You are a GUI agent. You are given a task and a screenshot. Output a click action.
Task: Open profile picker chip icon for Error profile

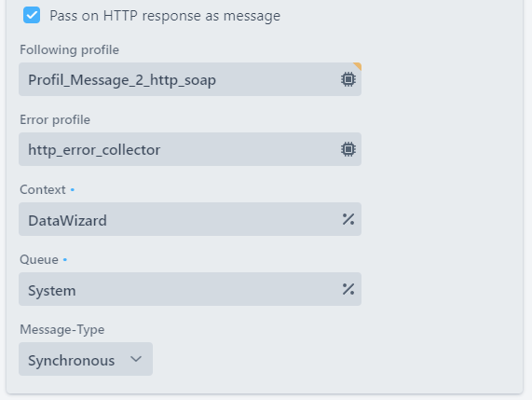point(348,149)
